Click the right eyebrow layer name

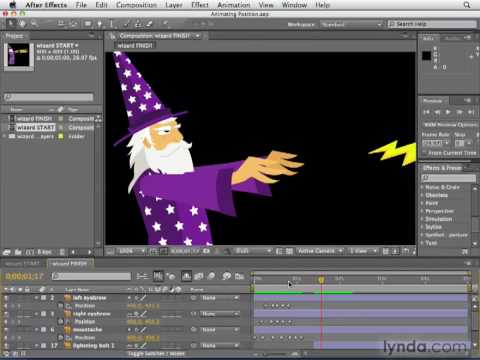pos(91,314)
